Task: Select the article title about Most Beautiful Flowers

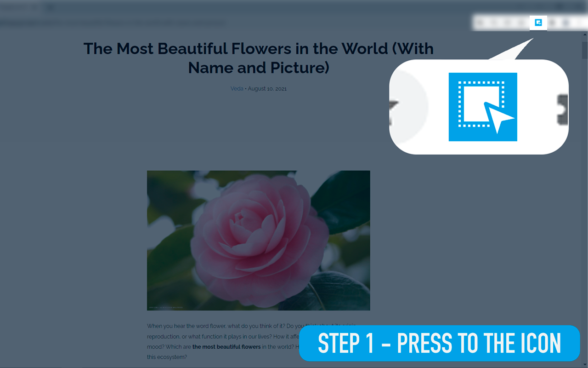Action: point(259,58)
